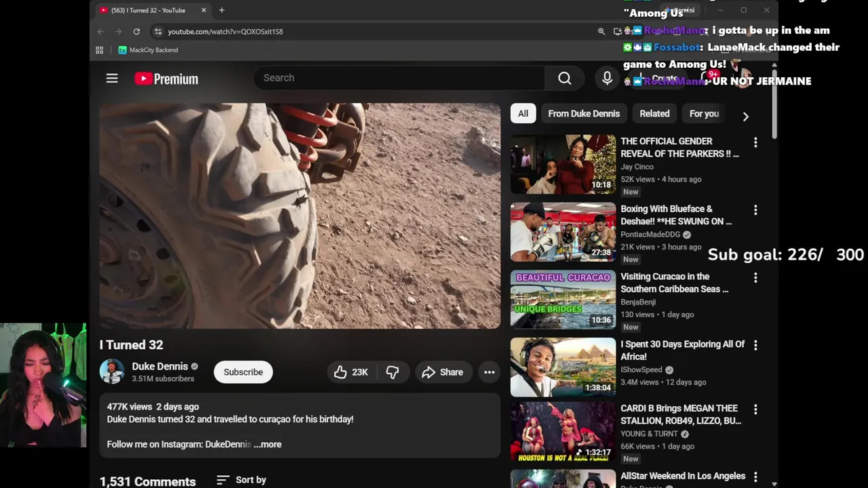Open BenjaBenji channel link
The width and height of the screenshot is (868, 488).
[x=638, y=302]
